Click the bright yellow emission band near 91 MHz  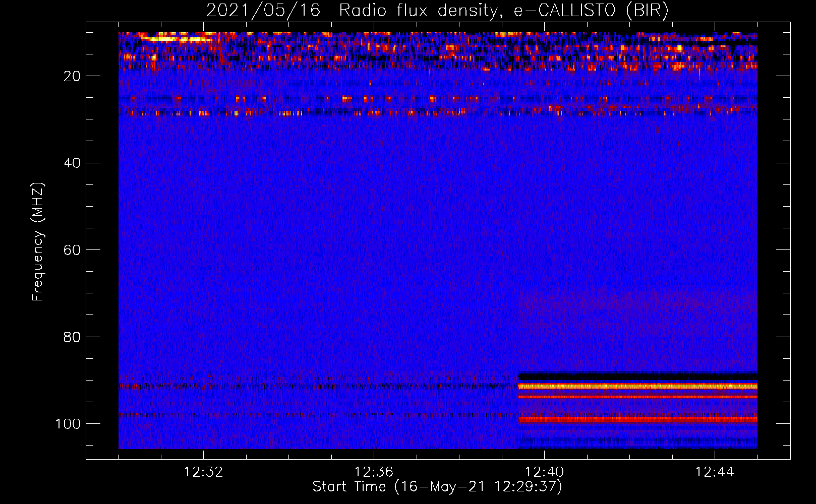point(637,386)
